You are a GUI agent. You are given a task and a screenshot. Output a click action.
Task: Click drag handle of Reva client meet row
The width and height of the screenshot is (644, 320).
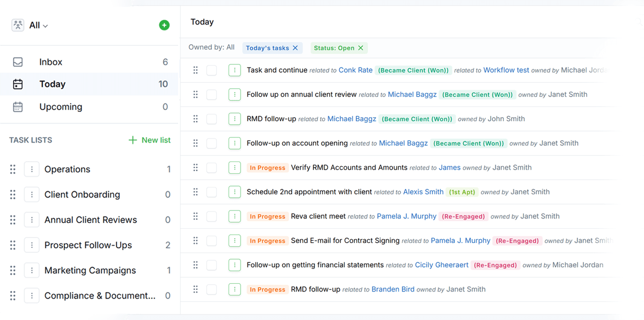click(x=195, y=217)
